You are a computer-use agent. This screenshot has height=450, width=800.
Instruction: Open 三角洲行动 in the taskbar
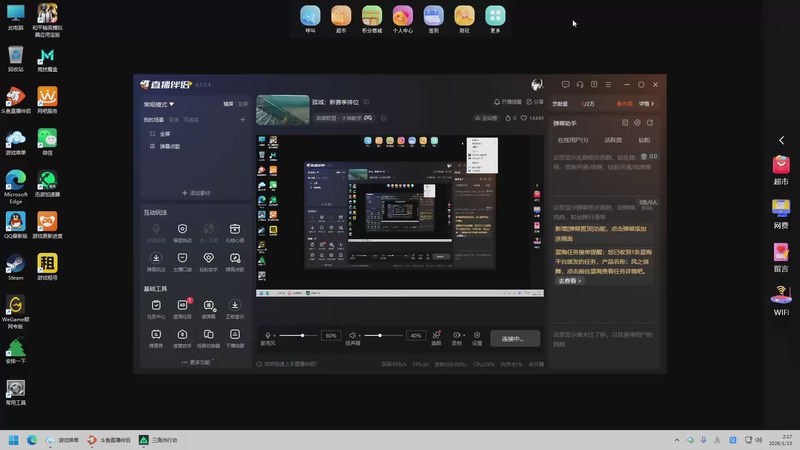tap(158, 440)
